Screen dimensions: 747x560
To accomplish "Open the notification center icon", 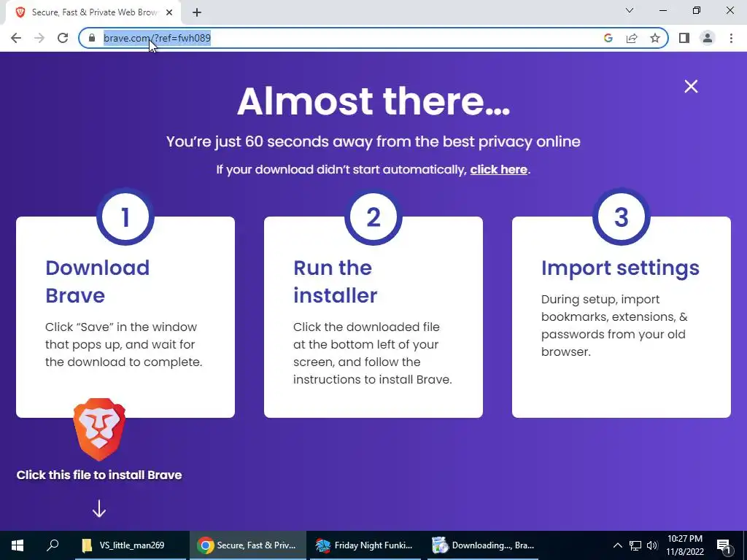I will 724,545.
